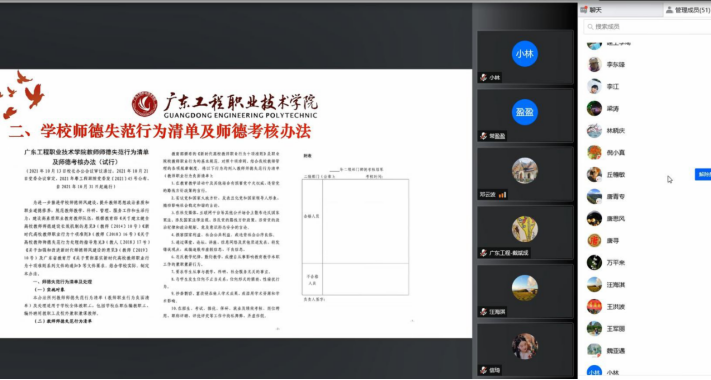The height and width of the screenshot is (380, 711).
Task: Click the person icon beside 管理成员
Action: (669, 10)
